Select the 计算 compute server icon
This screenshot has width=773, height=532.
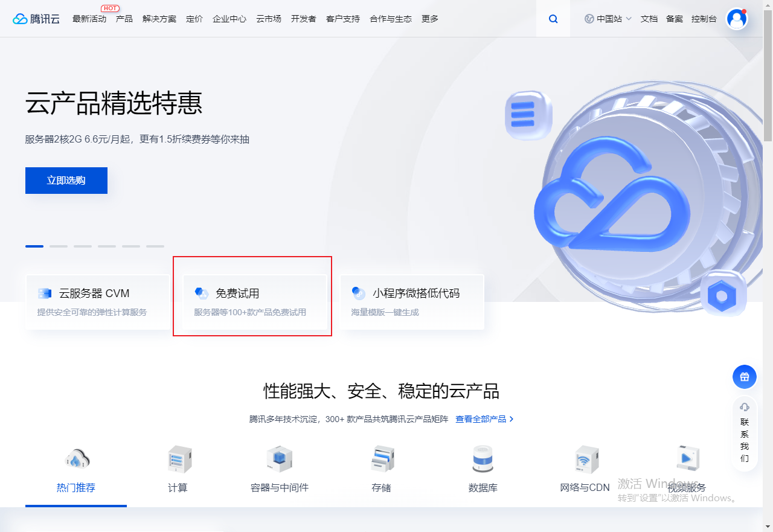click(178, 459)
